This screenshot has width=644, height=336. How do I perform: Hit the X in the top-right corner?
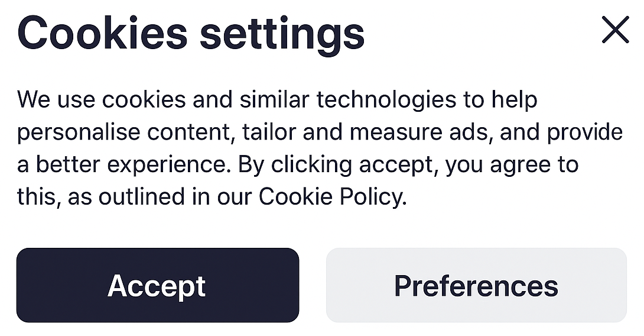(x=615, y=30)
